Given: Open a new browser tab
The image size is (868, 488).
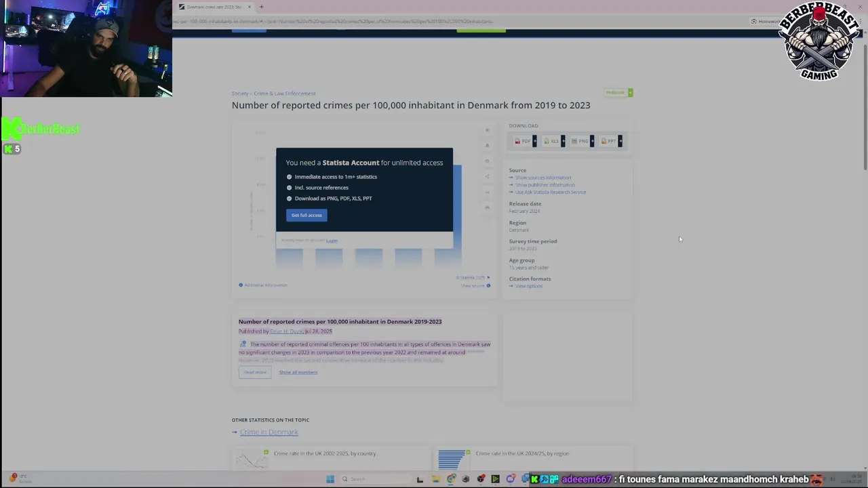Looking at the screenshot, I should pos(262,7).
